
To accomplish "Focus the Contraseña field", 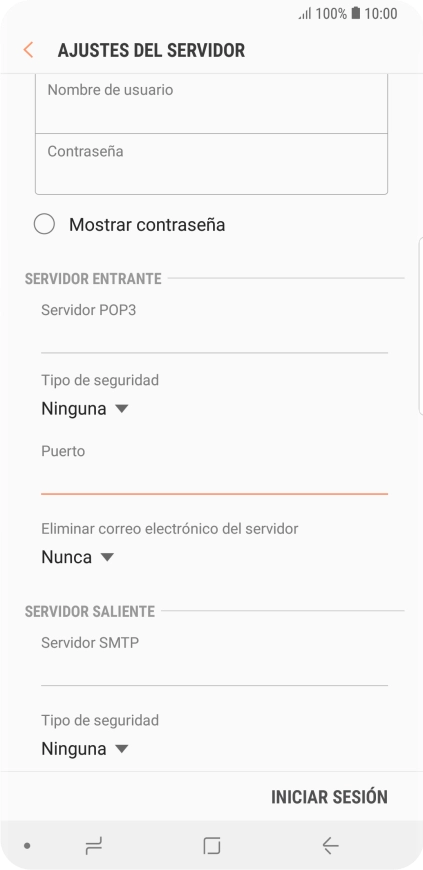I will pos(212,164).
